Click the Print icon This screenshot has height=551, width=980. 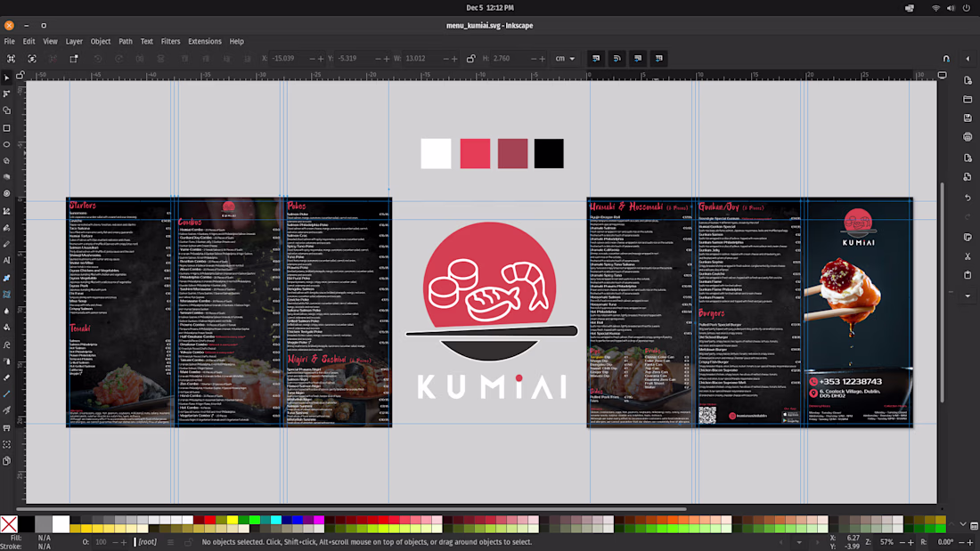(x=968, y=137)
